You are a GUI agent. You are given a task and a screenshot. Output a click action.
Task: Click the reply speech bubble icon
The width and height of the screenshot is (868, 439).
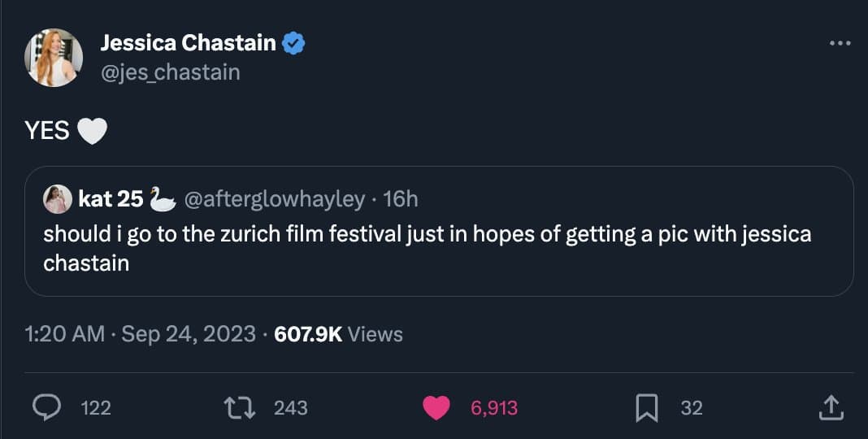point(54,407)
